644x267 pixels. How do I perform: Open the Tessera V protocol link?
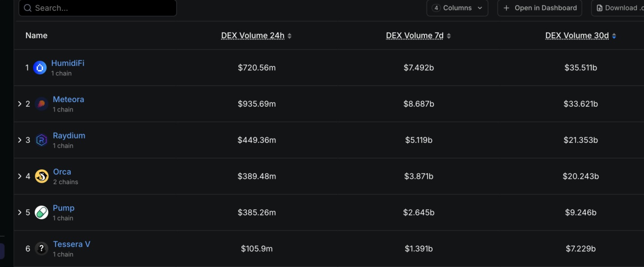(x=72, y=244)
